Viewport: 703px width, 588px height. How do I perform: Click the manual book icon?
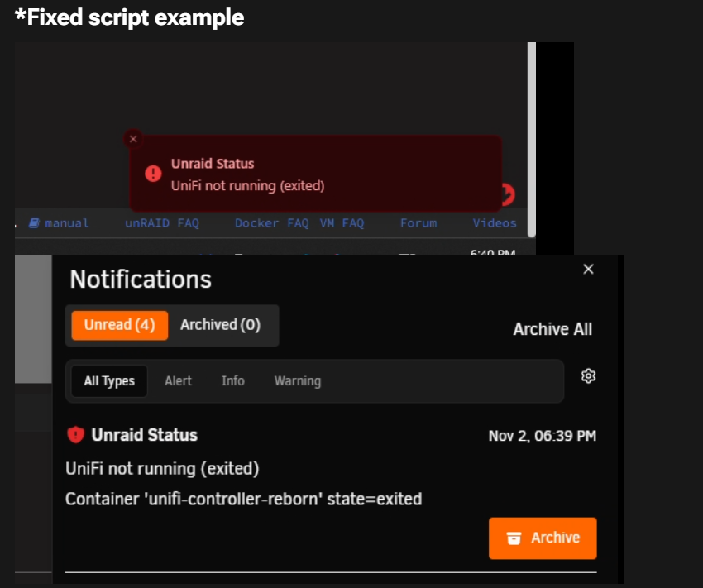(34, 222)
